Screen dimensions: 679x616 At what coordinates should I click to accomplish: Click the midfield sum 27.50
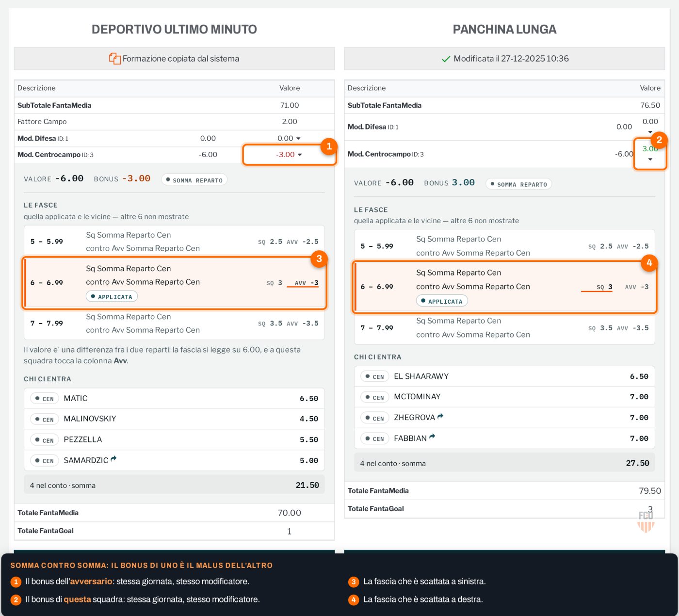click(638, 463)
